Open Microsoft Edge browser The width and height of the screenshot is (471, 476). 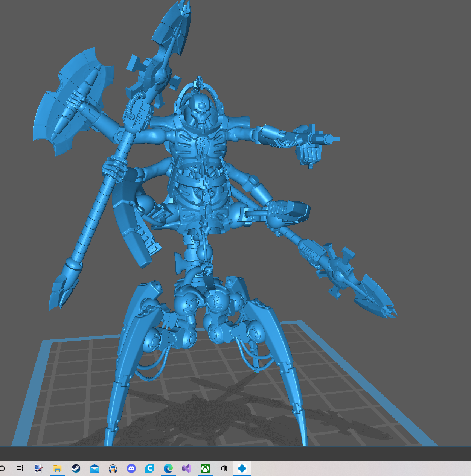pyautogui.click(x=168, y=468)
